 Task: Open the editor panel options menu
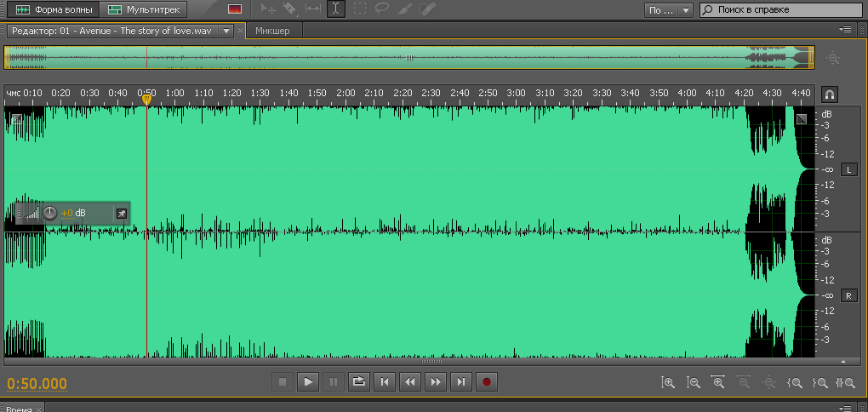tap(844, 29)
